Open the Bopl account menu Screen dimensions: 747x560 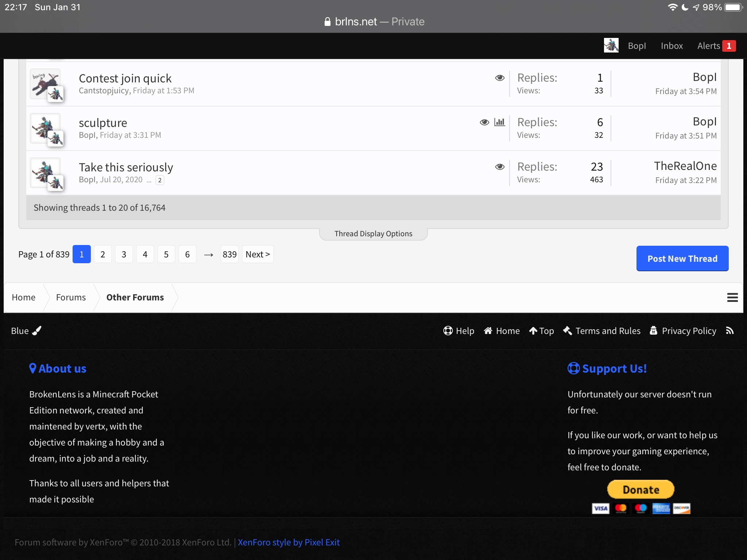[x=637, y=46]
